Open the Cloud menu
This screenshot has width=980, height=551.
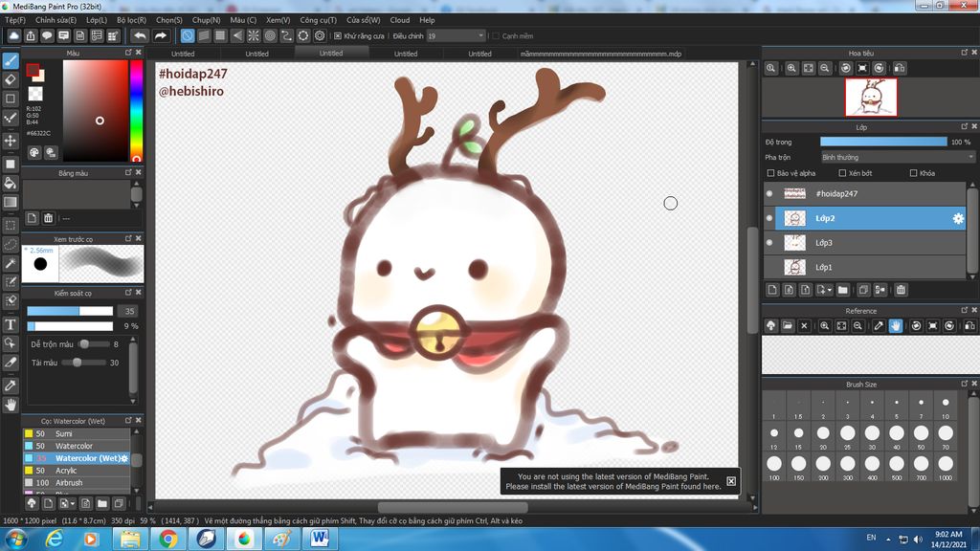click(399, 20)
